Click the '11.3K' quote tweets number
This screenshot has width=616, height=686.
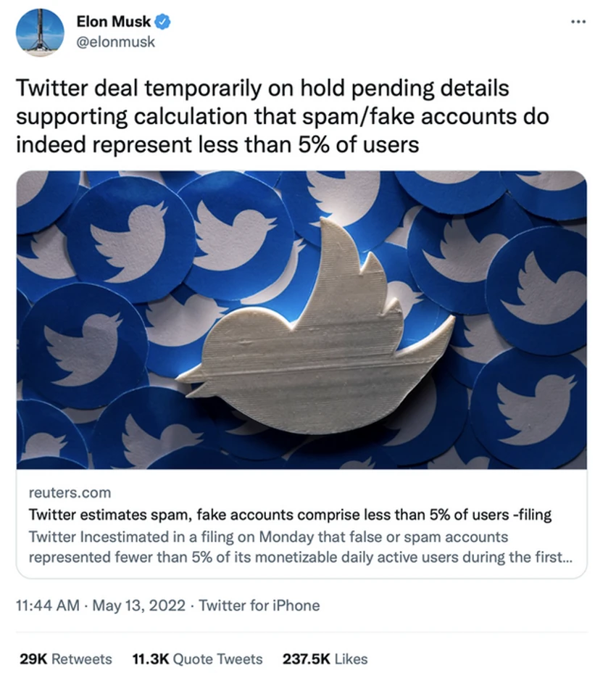[150, 658]
